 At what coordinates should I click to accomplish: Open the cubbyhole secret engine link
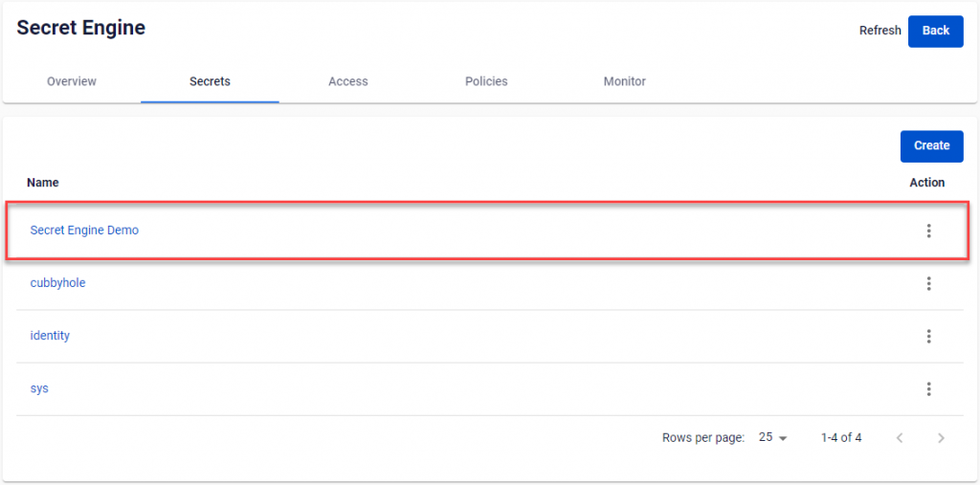57,283
